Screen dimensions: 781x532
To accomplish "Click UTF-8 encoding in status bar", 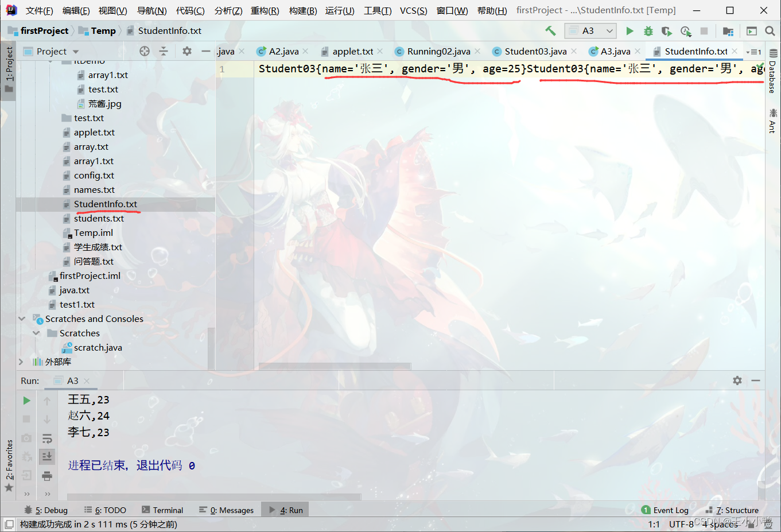I will (681, 524).
